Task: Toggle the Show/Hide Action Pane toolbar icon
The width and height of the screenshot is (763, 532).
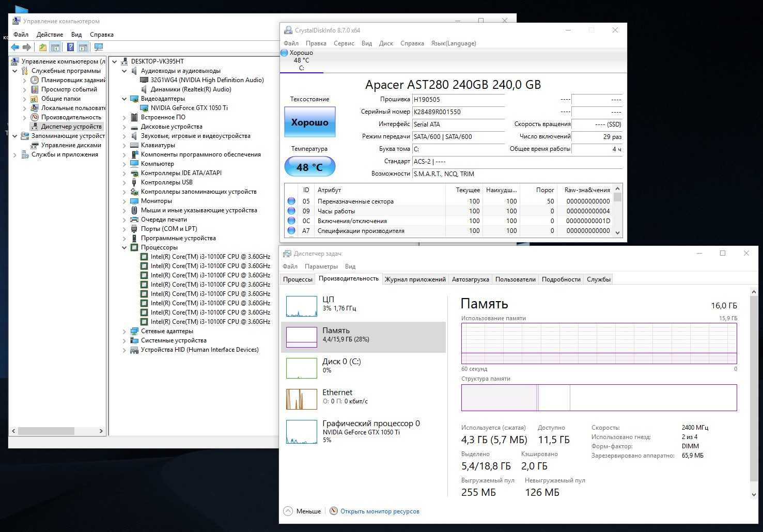Action: 83,47
